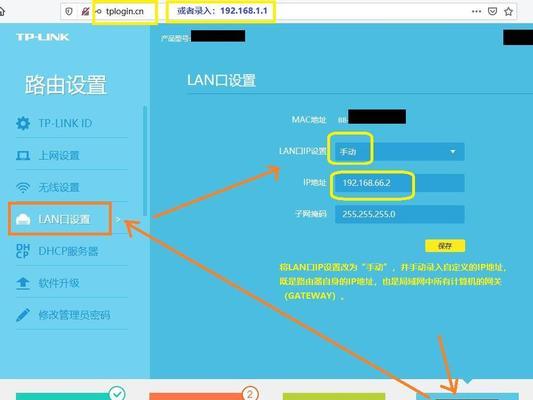Click the laptop icon for 上网设置
Screen dimensions: 533x400
(x=23, y=155)
